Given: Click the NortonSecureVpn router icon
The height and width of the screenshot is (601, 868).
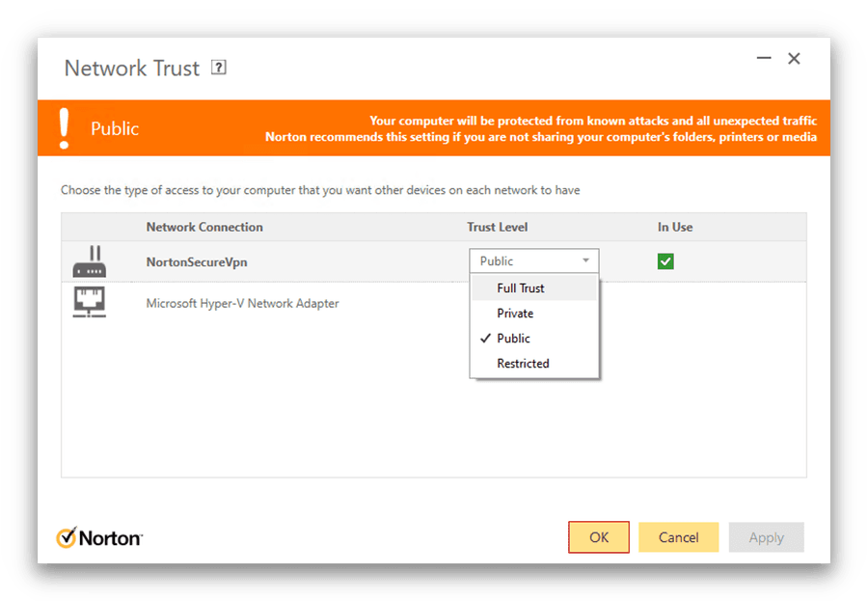Looking at the screenshot, I should [90, 261].
